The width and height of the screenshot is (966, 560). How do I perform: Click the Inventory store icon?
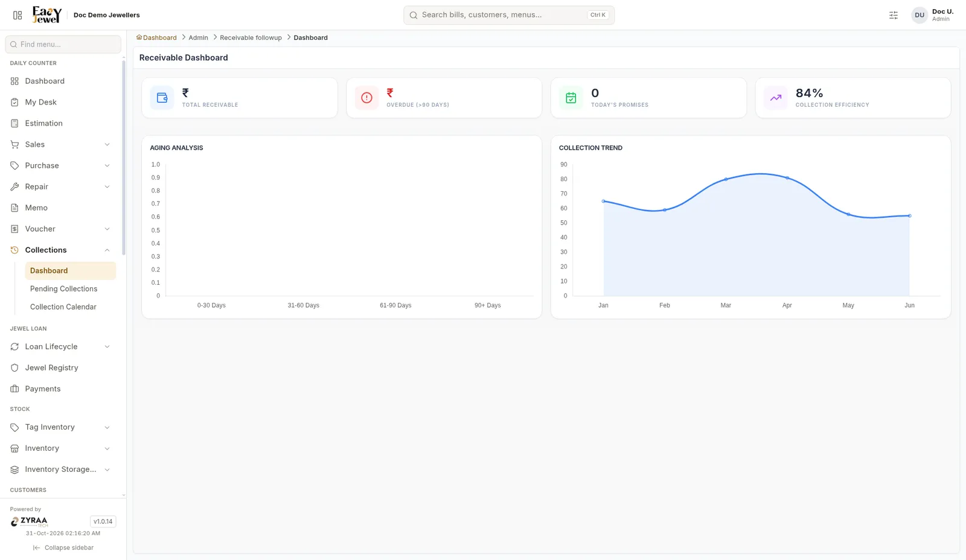tap(14, 448)
